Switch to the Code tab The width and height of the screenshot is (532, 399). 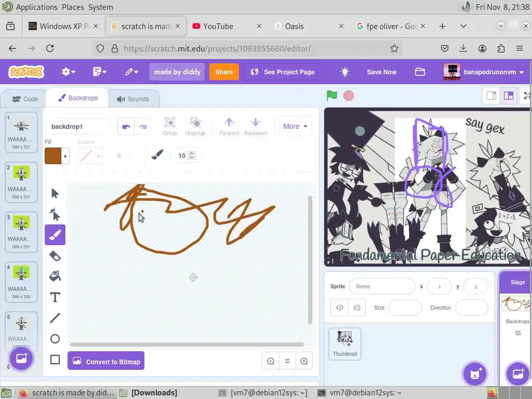point(25,99)
